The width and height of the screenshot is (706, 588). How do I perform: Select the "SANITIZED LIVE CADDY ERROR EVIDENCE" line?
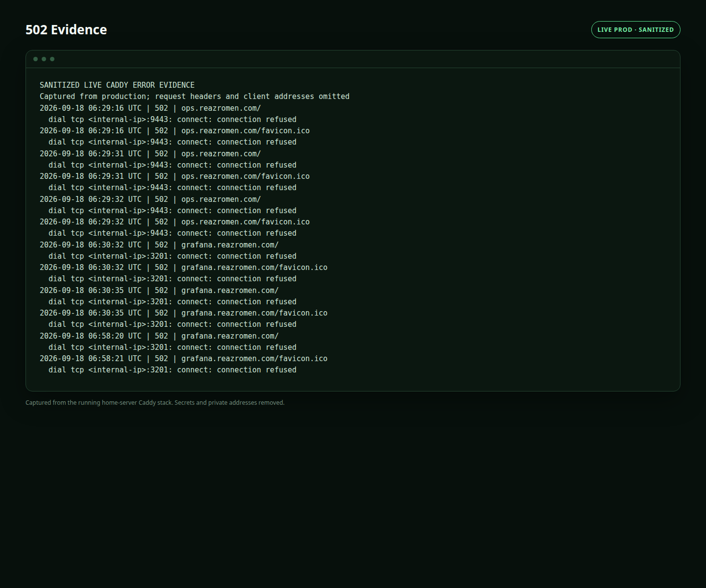[117, 85]
